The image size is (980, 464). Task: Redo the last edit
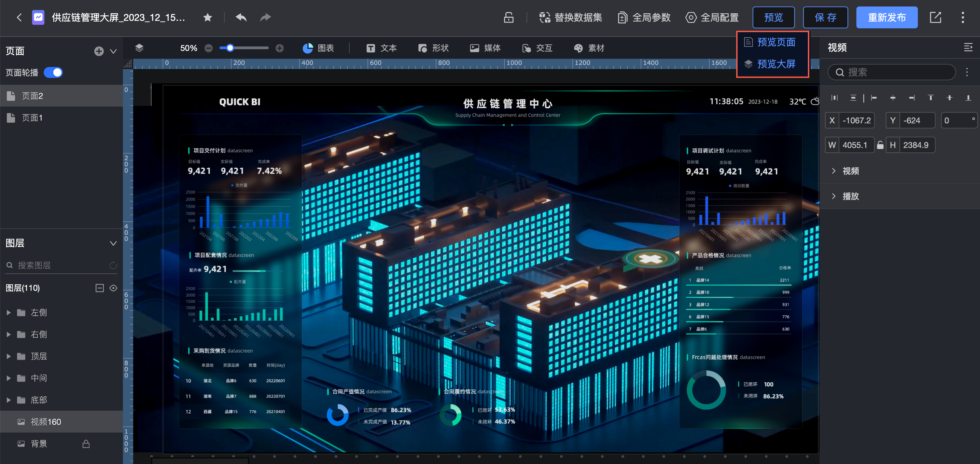[x=266, y=17]
